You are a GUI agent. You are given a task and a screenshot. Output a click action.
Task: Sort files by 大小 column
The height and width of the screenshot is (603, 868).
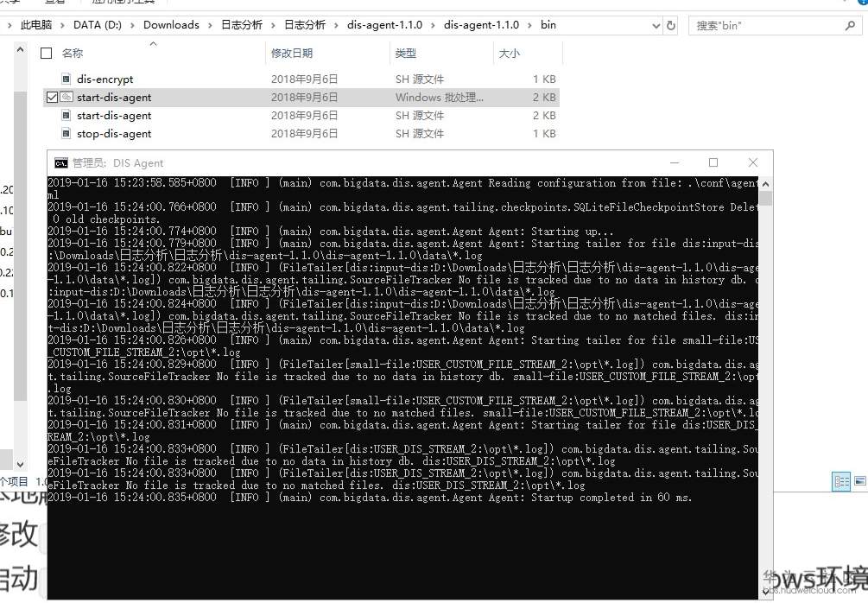click(510, 54)
